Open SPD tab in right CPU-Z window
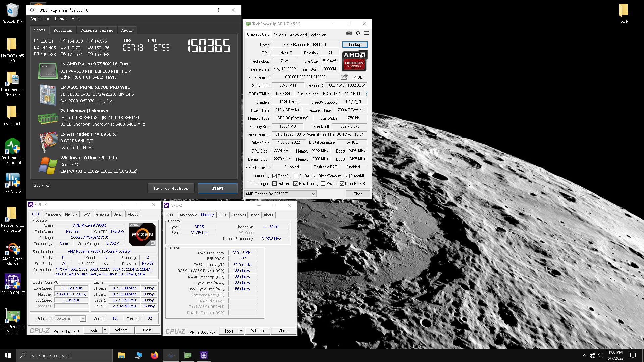 (223, 215)
